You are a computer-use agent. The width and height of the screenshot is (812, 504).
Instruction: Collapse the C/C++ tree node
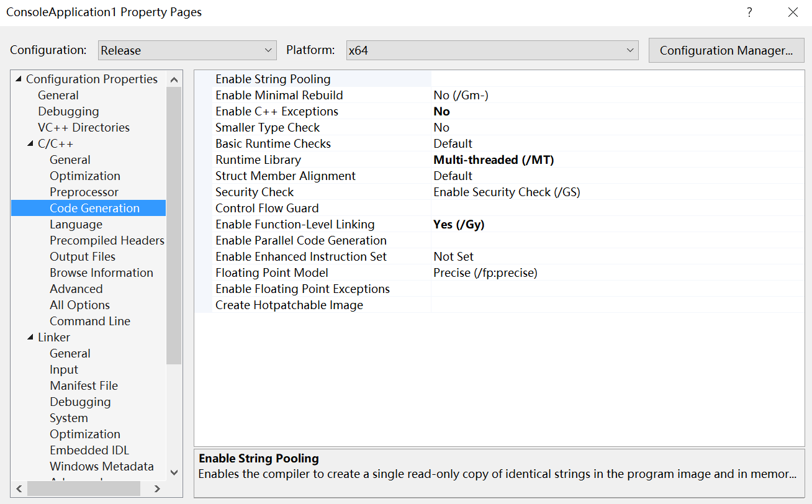[x=30, y=143]
